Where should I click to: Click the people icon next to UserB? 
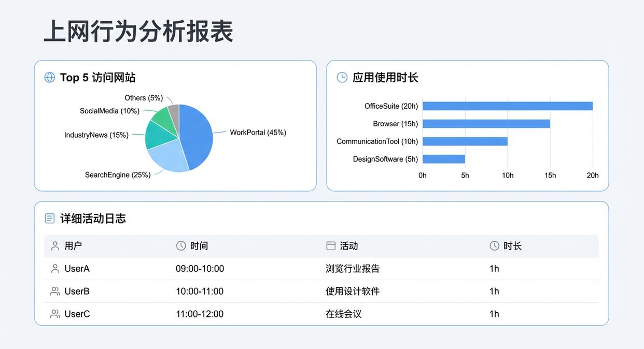click(x=55, y=291)
